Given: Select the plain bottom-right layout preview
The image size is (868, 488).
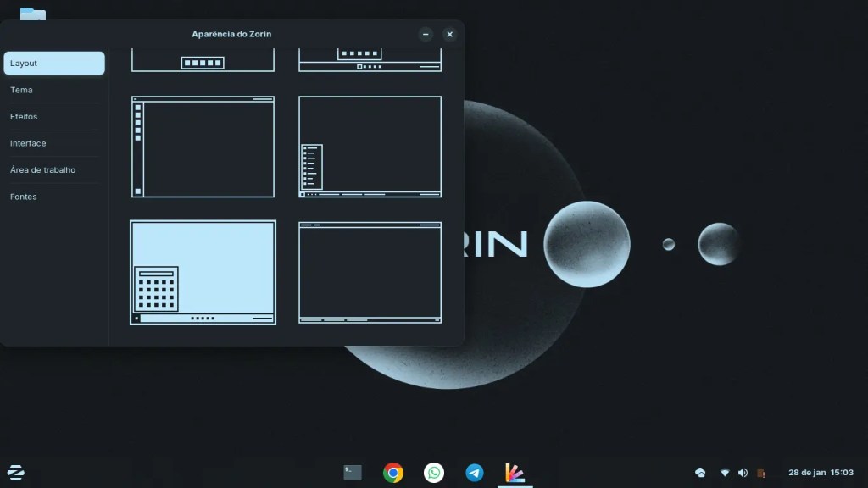Looking at the screenshot, I should (370, 272).
